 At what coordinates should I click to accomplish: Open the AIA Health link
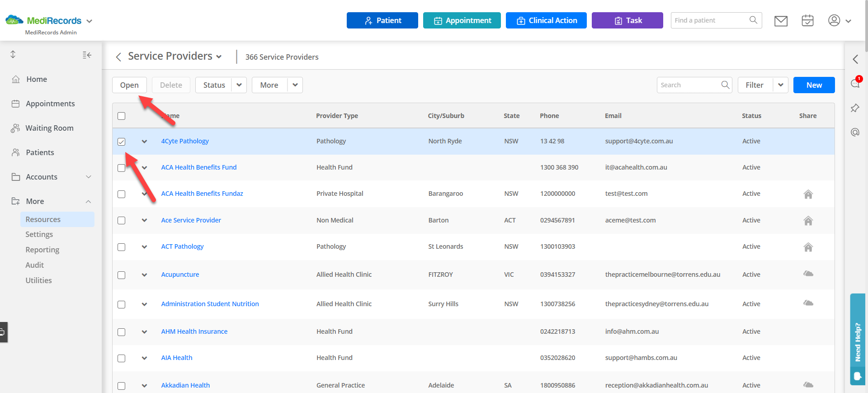(177, 358)
